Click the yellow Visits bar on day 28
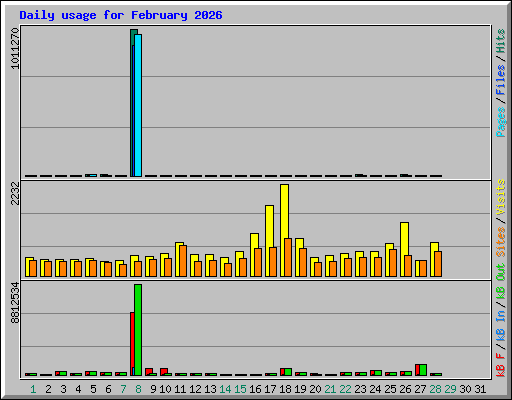 (434, 247)
